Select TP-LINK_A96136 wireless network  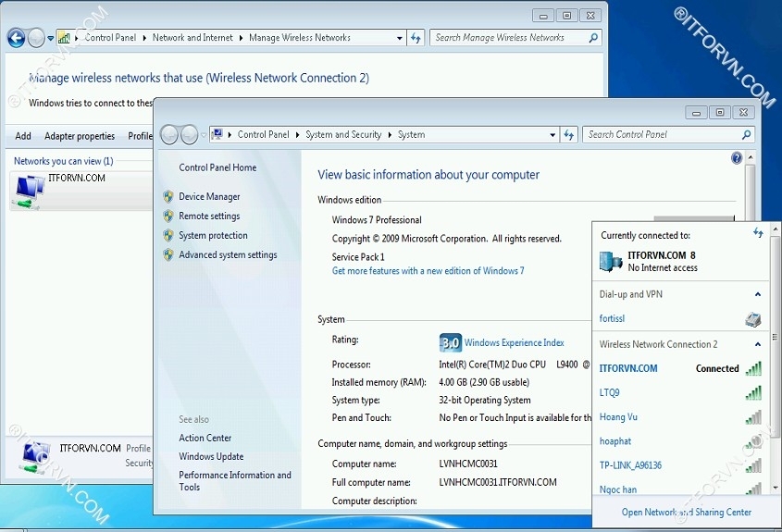[681, 465]
